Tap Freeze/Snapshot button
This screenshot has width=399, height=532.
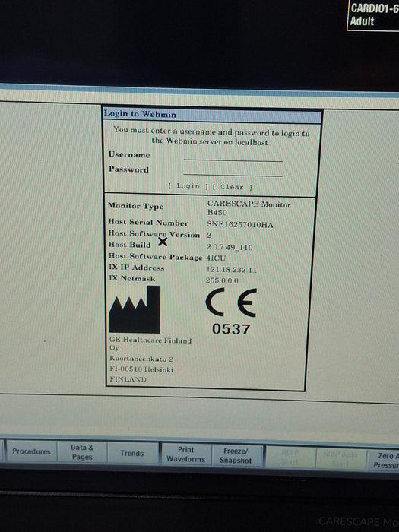pyautogui.click(x=236, y=456)
